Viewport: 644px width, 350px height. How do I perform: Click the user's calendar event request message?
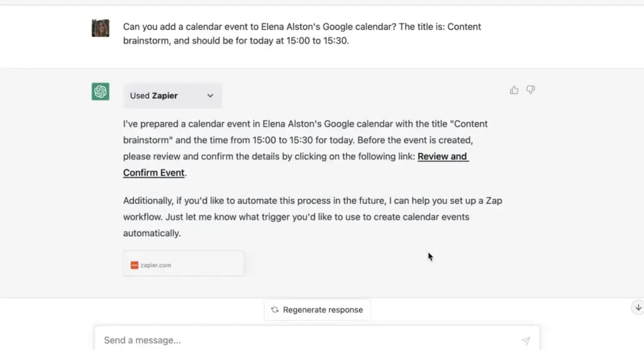[x=302, y=34]
